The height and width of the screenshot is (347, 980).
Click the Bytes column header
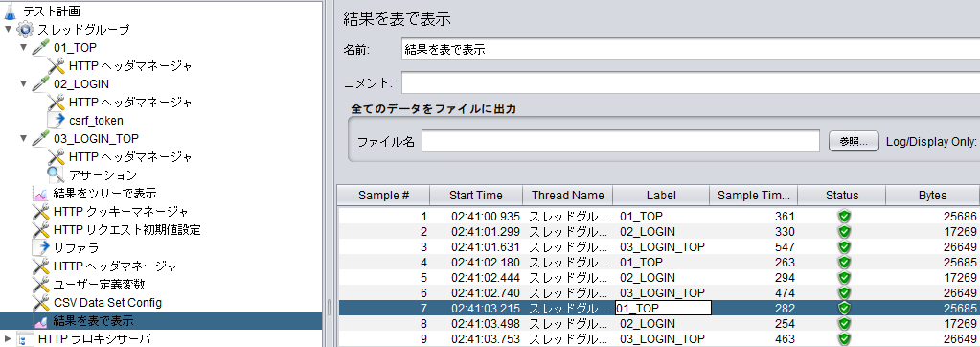click(x=933, y=196)
